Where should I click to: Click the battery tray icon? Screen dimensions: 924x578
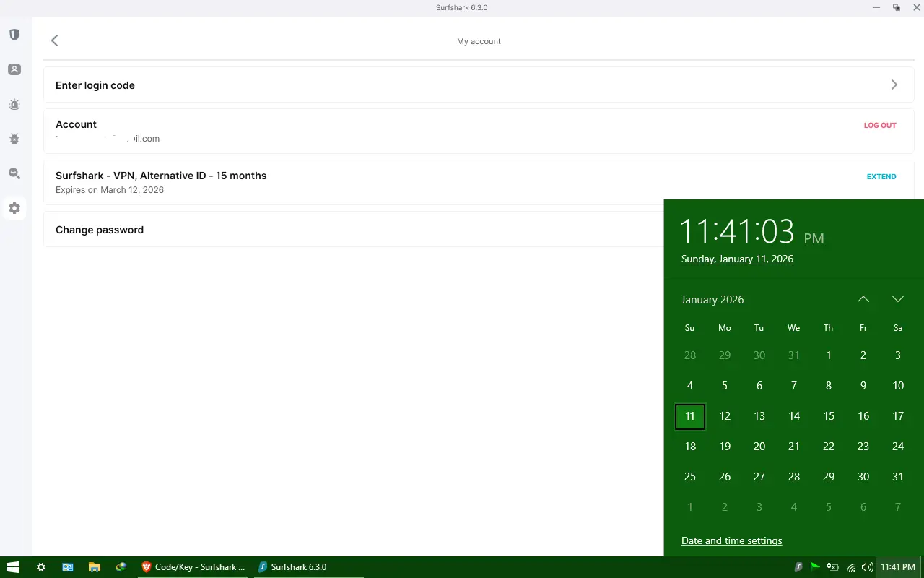point(832,567)
